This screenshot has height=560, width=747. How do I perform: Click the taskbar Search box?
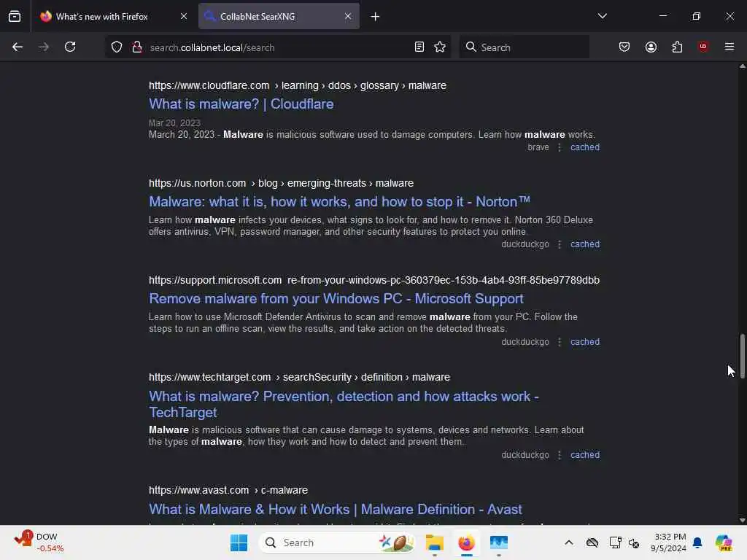click(x=336, y=542)
